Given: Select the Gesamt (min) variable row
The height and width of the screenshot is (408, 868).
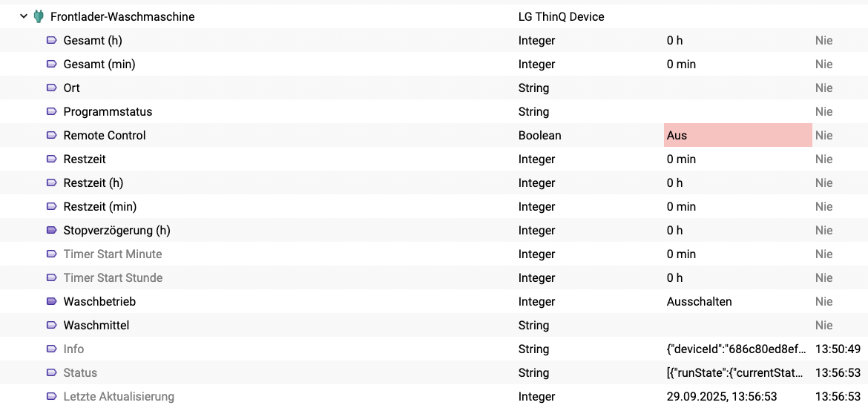Looking at the screenshot, I should click(99, 65).
